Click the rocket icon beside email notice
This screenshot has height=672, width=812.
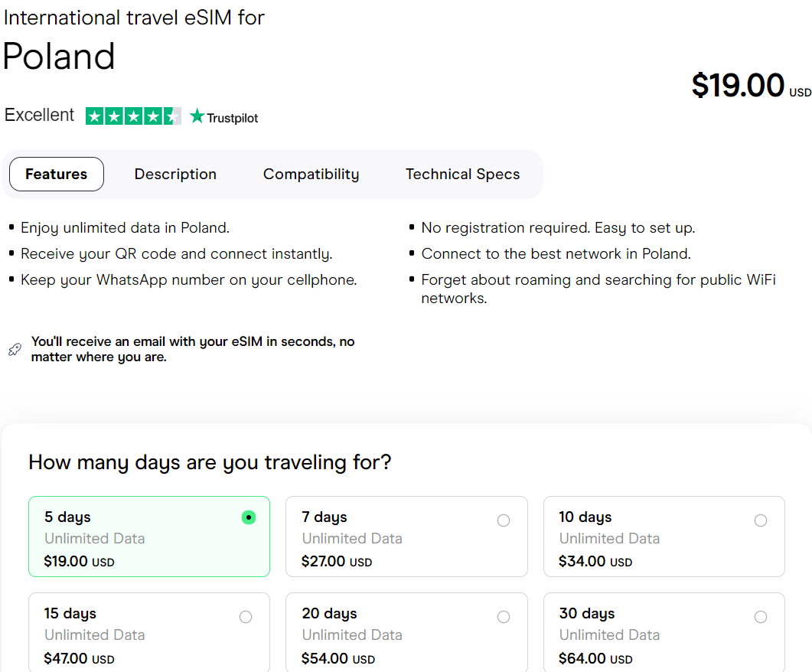point(15,350)
